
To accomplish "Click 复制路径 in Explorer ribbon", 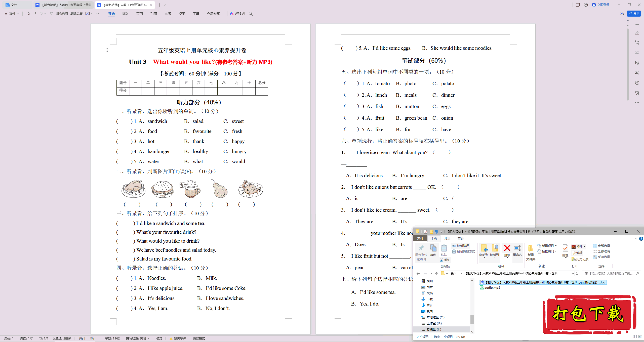I will [460, 246].
